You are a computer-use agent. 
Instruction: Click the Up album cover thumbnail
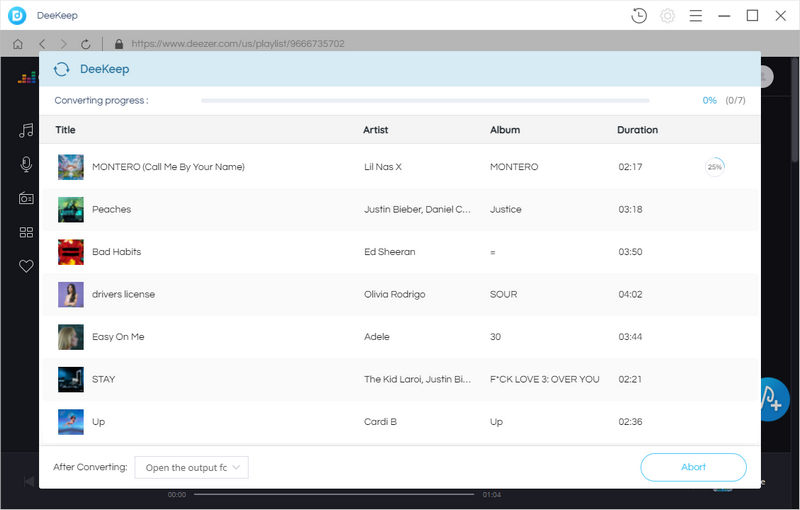pos(70,422)
